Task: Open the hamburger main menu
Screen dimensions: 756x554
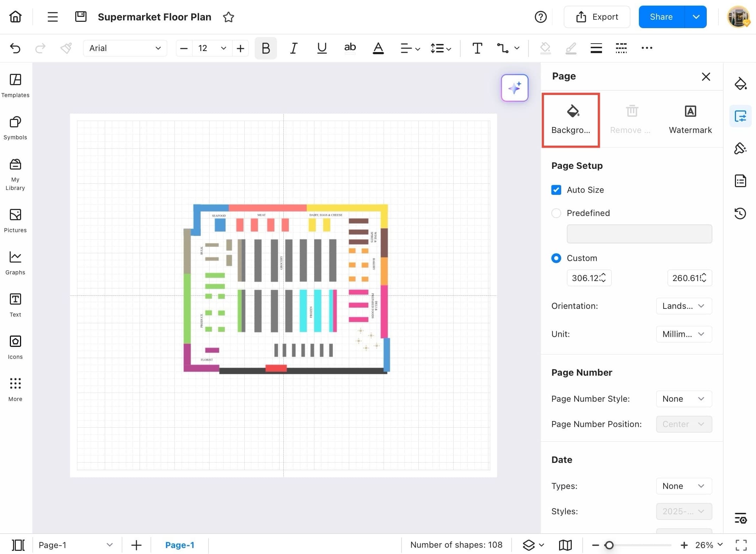Action: click(52, 17)
